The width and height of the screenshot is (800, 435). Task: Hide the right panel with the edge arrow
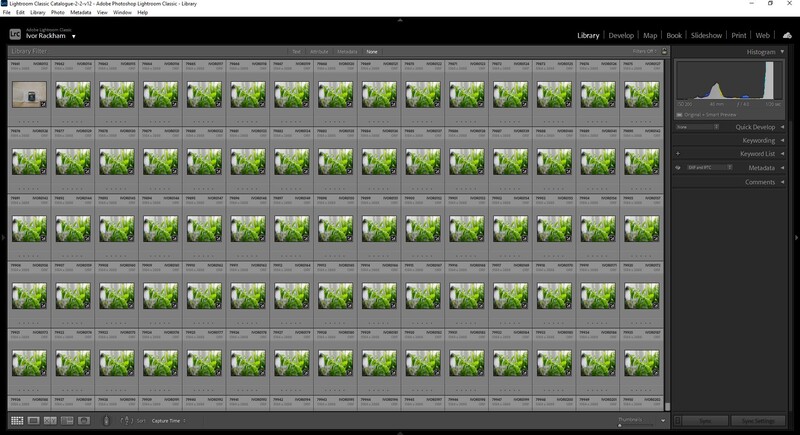click(796, 238)
